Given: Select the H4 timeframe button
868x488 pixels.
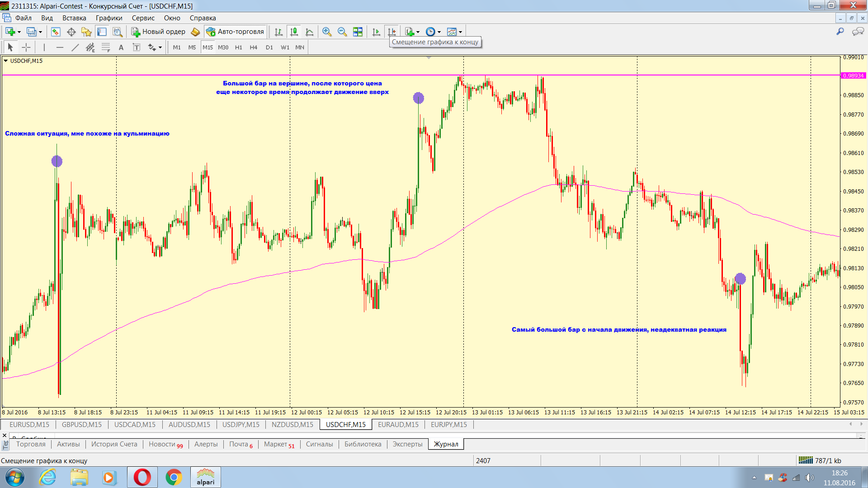Looking at the screenshot, I should point(253,47).
